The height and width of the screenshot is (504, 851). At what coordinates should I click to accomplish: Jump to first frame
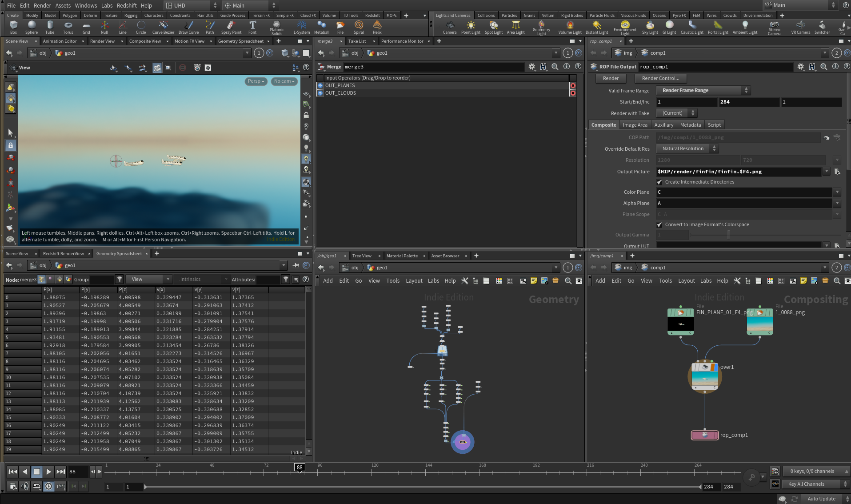[13, 472]
